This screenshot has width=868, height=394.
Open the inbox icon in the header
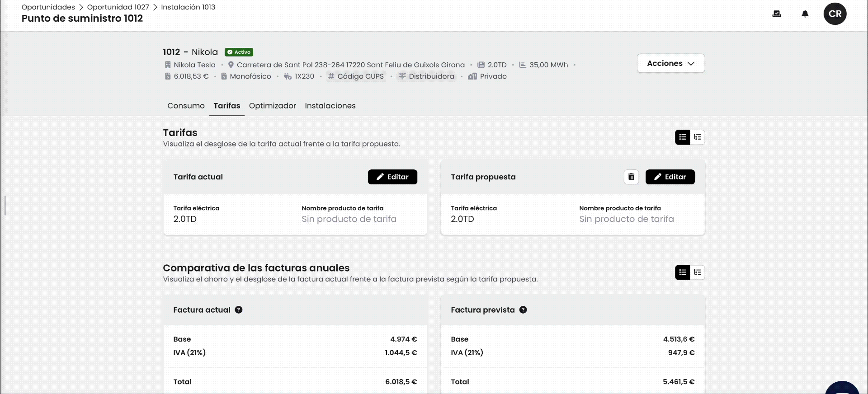777,14
